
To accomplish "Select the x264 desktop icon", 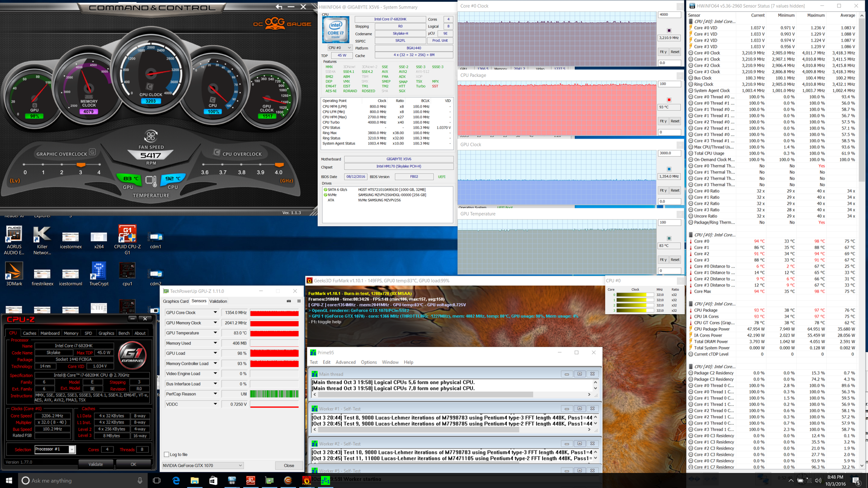I will pyautogui.click(x=99, y=240).
